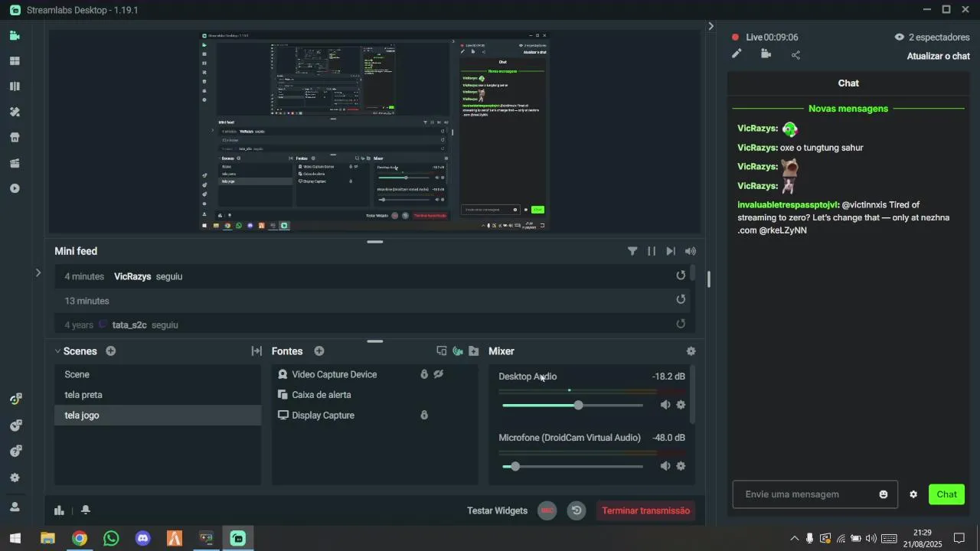Image resolution: width=980 pixels, height=551 pixels.
Task: Open scene transitions icon next to Scenes
Action: (x=256, y=351)
